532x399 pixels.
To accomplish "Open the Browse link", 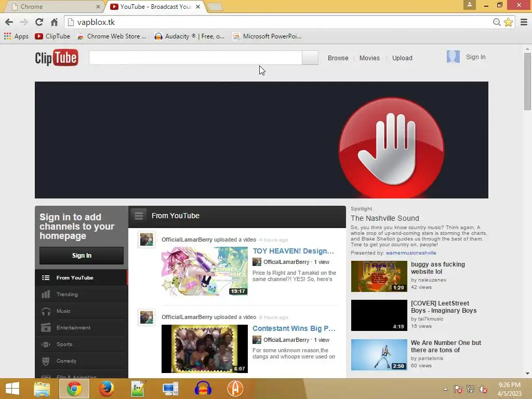I will tap(338, 58).
